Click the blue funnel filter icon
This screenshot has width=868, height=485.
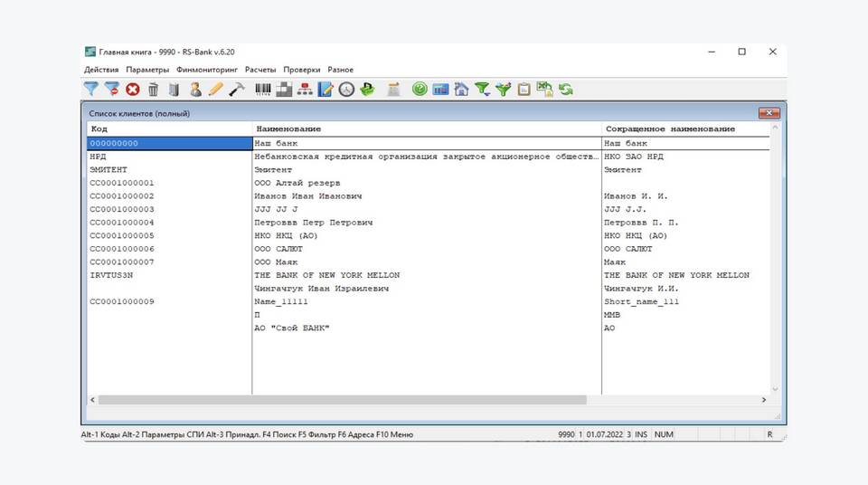pos(90,89)
